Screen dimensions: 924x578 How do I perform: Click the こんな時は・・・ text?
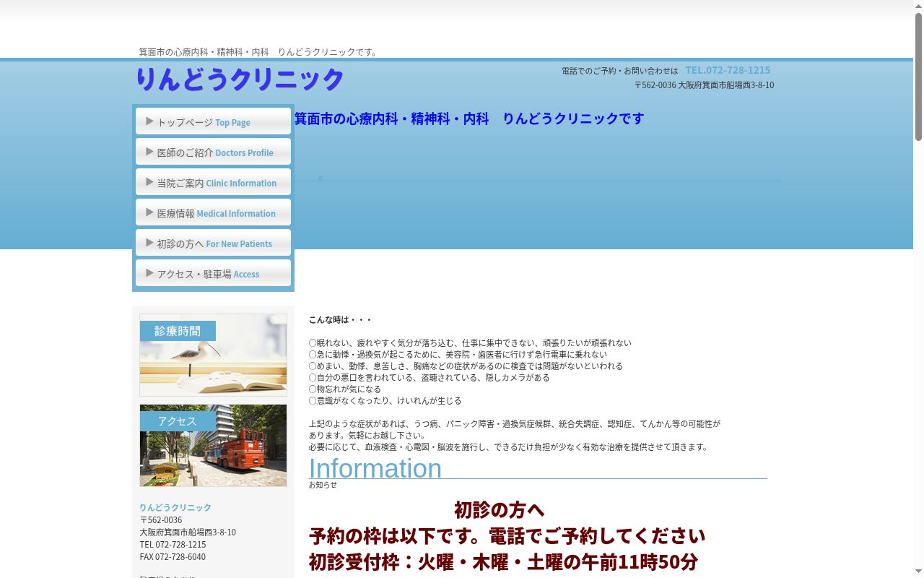tap(340, 319)
